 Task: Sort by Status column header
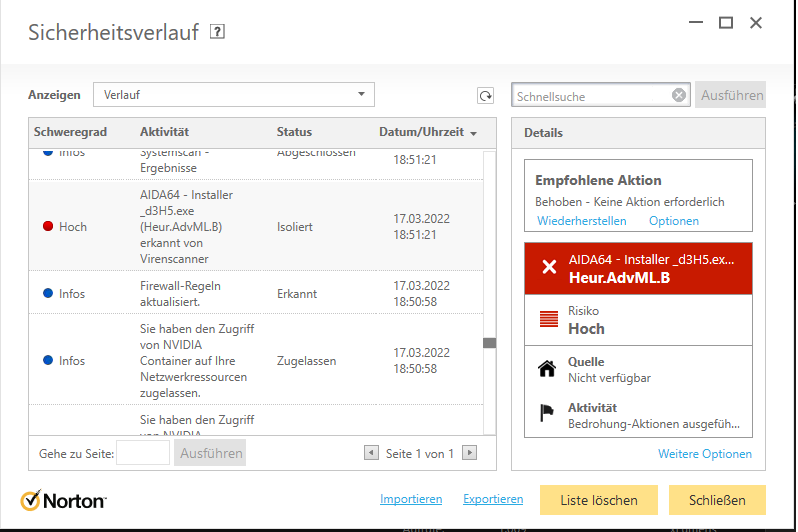pyautogui.click(x=294, y=132)
